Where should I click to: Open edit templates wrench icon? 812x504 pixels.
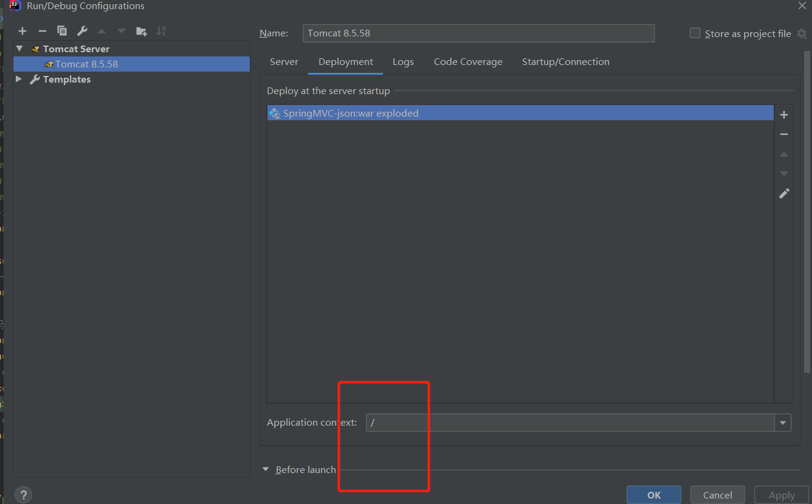coord(82,31)
